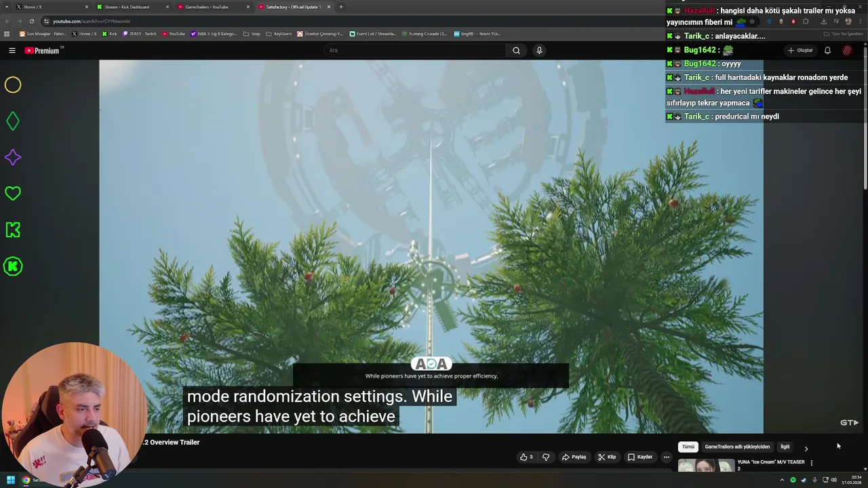Open YouTube notifications bell

coord(827,50)
